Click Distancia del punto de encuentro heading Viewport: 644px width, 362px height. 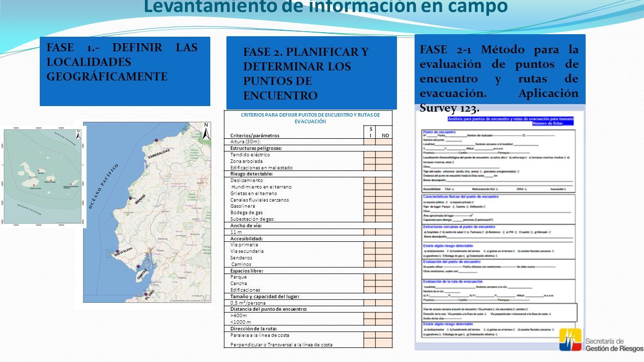268,309
